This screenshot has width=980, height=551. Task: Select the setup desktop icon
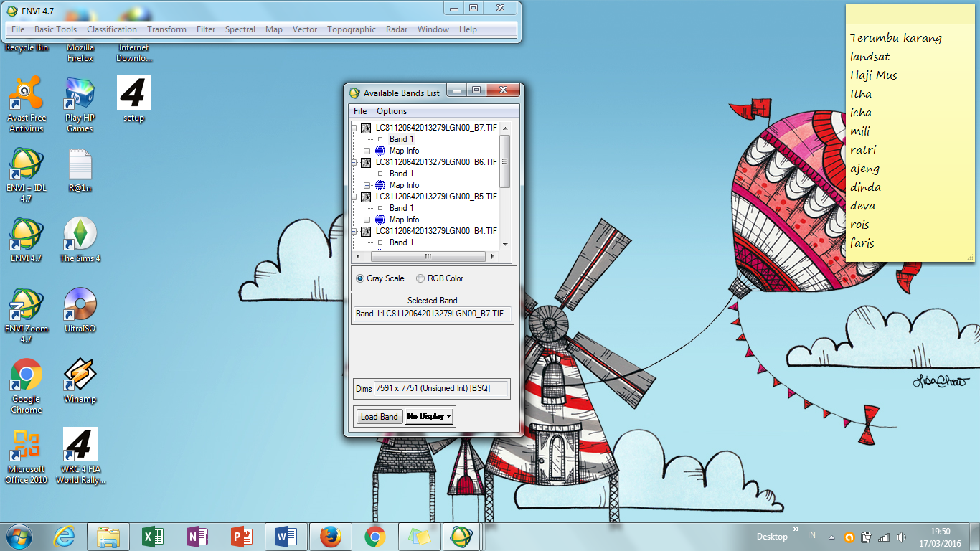click(133, 100)
